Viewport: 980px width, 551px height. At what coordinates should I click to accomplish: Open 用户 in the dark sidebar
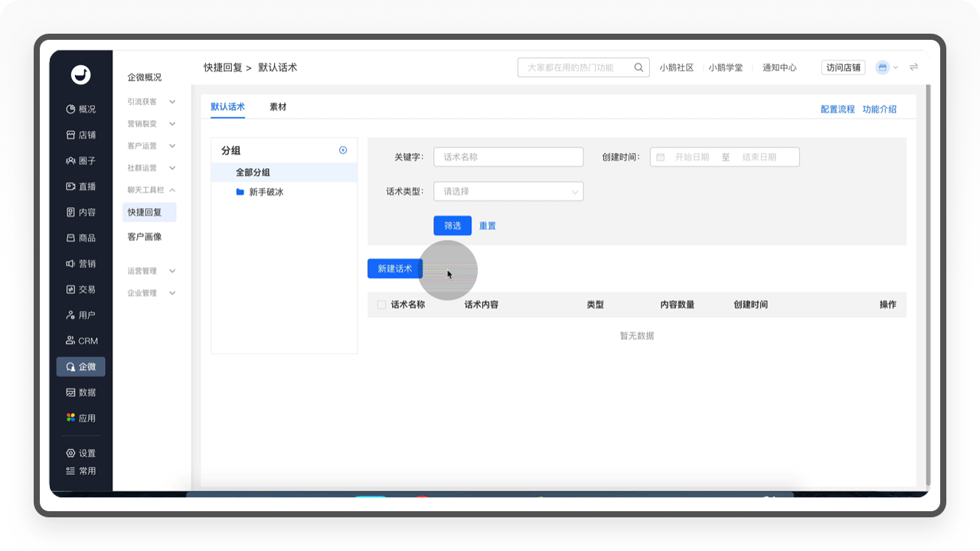click(81, 315)
